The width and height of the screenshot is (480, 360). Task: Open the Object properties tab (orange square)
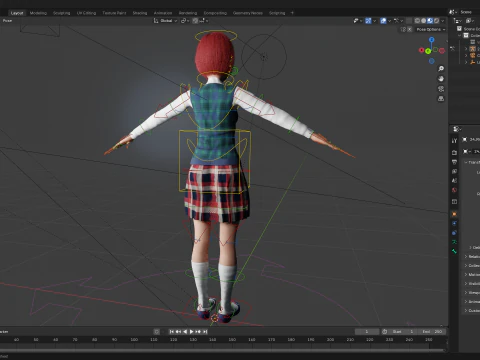pos(454,214)
